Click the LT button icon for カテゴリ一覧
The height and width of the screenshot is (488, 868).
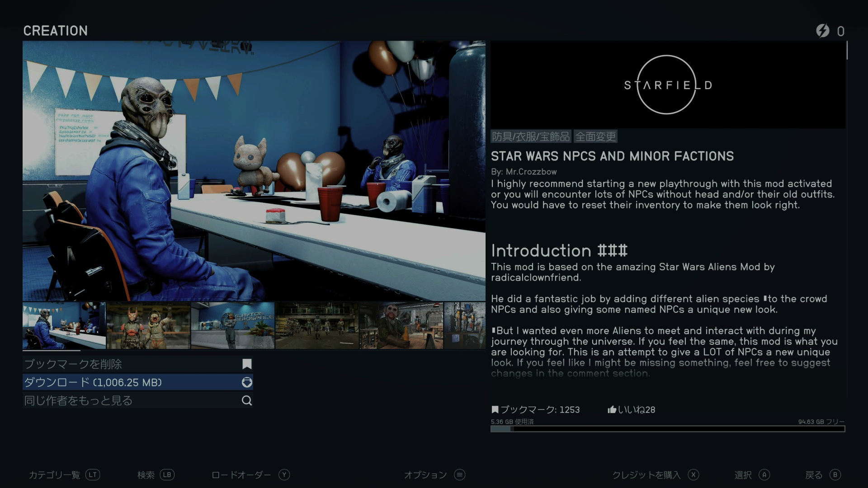point(93,474)
